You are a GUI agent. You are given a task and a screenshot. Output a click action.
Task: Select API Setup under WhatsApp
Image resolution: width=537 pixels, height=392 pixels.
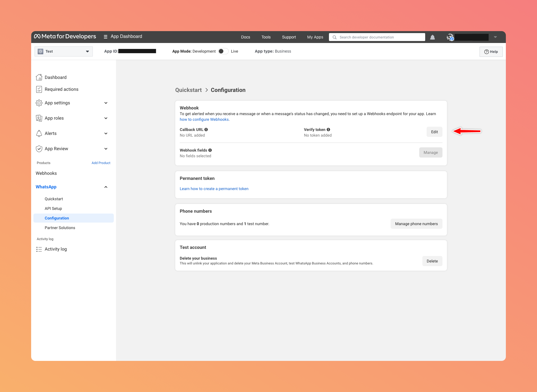pos(53,208)
